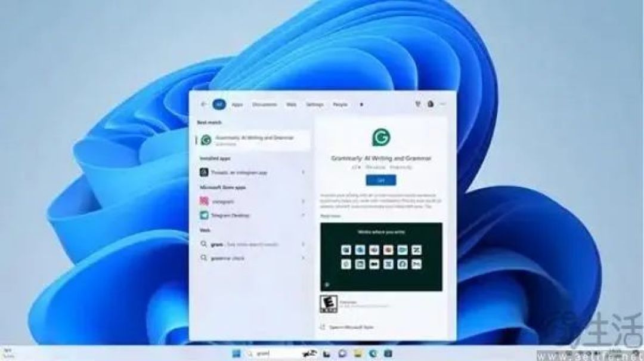Switch to the Documents filter tab

click(x=265, y=105)
